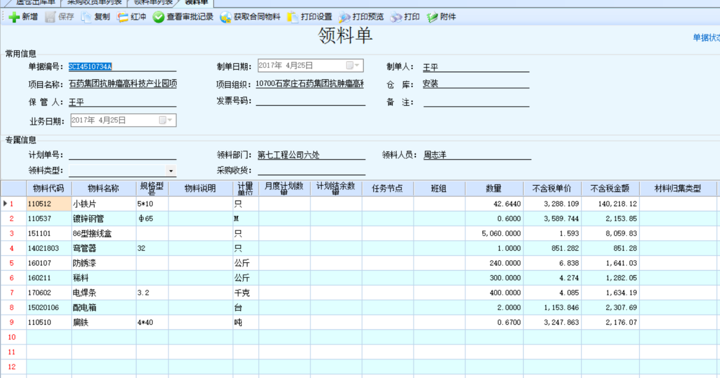The image size is (720, 378).
Task: Switch to the 领料单列表 tab
Action: (x=154, y=2)
